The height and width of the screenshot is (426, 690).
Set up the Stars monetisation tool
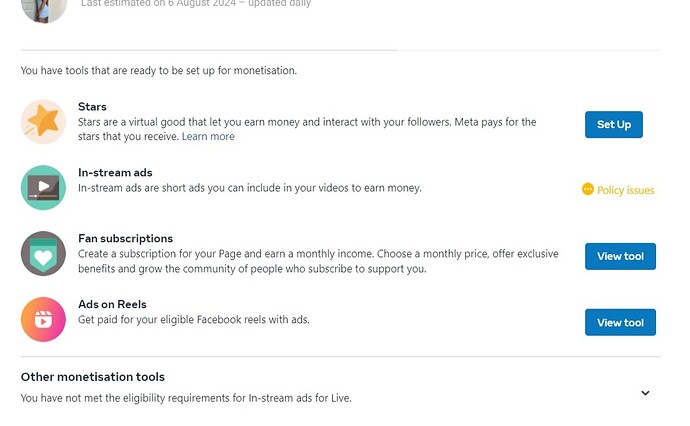(x=613, y=125)
